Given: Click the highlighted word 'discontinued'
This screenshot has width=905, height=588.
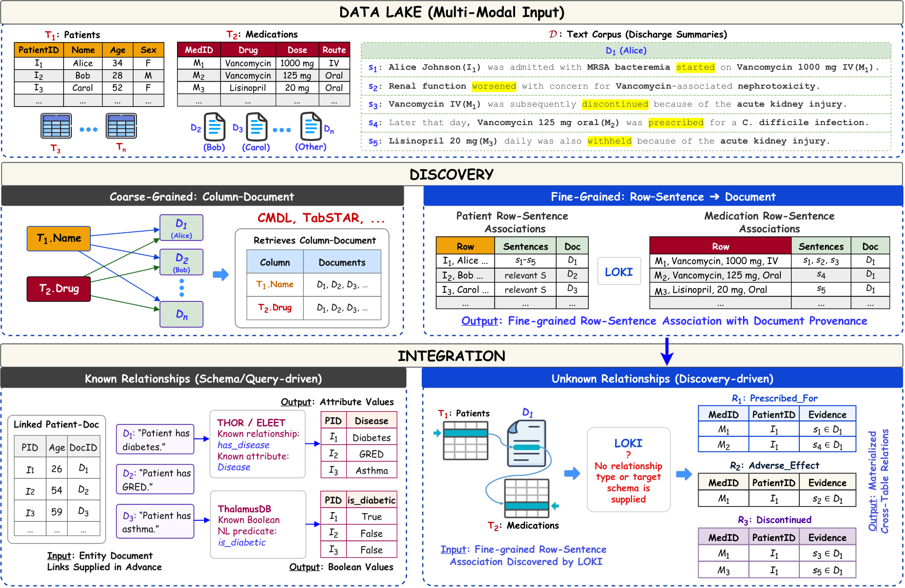Looking at the screenshot, I should 615,104.
